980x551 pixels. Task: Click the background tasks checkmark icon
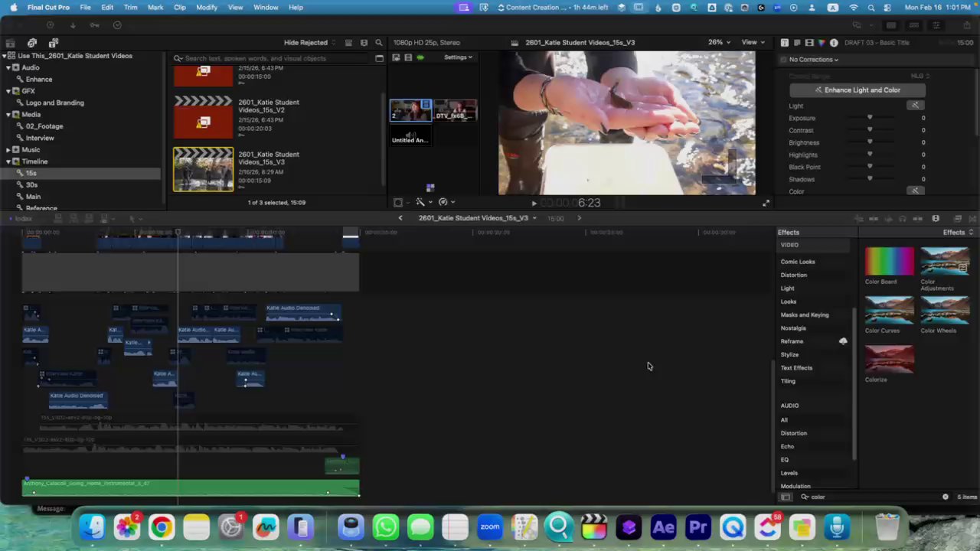click(x=117, y=25)
